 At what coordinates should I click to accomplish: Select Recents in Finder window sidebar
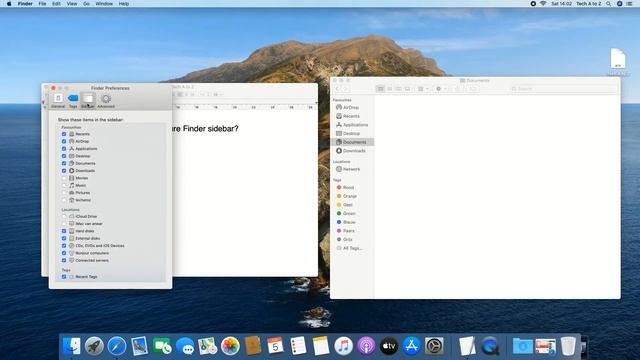point(352,116)
